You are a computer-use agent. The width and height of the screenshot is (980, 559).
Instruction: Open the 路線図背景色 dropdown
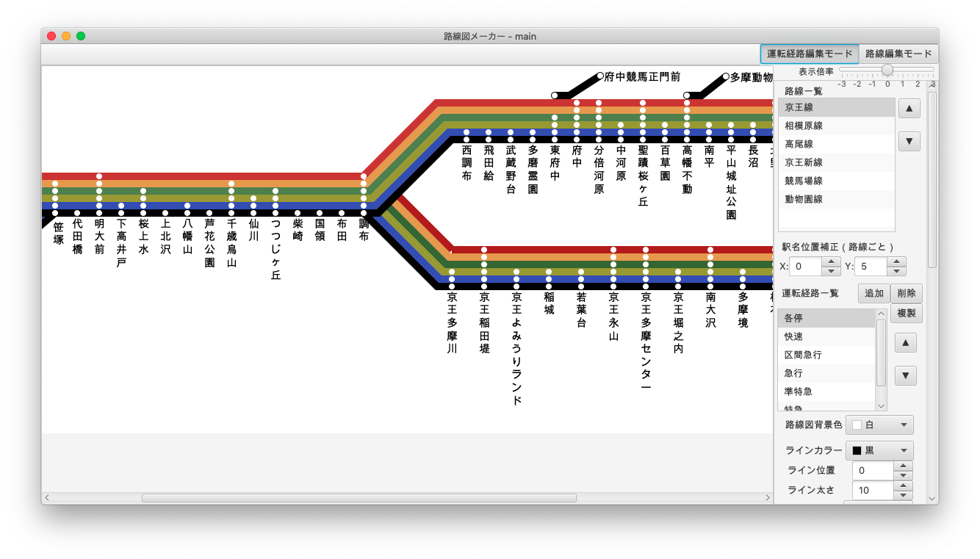click(880, 425)
